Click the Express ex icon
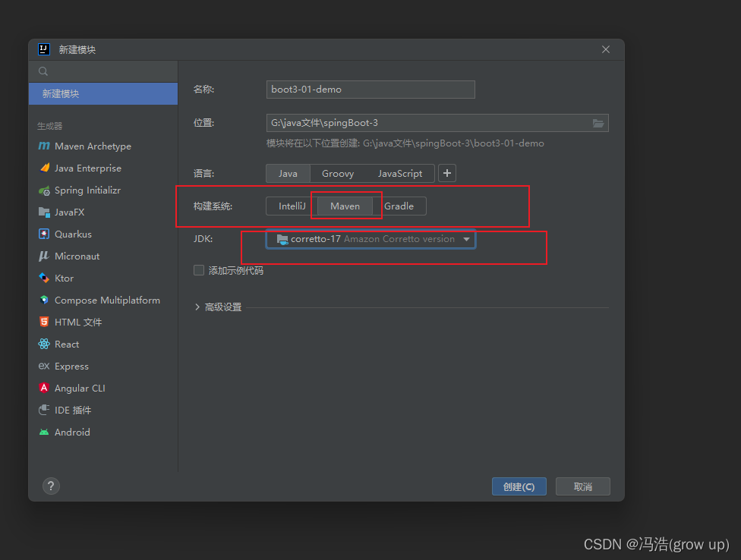 [44, 366]
